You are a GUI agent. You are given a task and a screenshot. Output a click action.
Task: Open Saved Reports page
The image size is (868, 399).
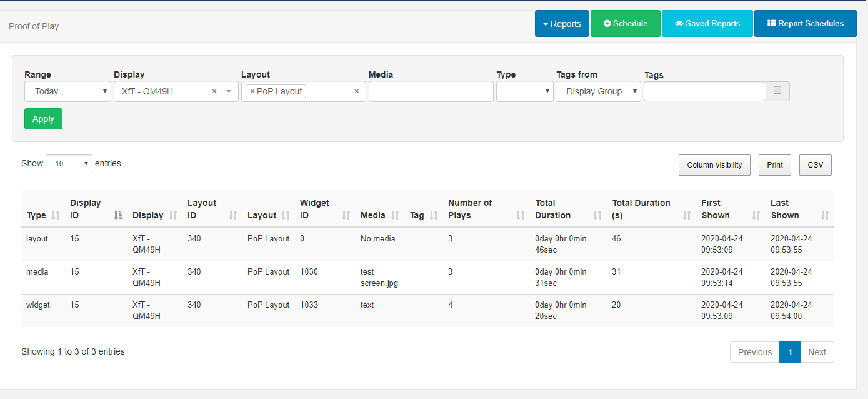(707, 24)
